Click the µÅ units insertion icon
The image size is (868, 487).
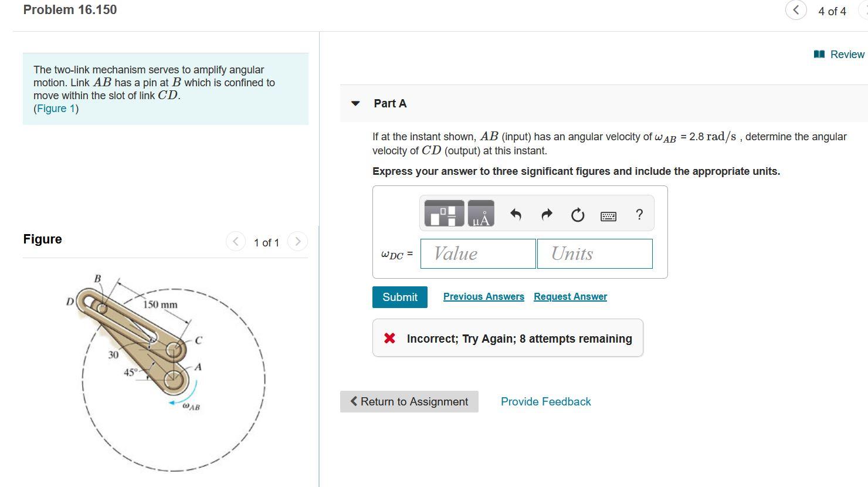(481, 213)
